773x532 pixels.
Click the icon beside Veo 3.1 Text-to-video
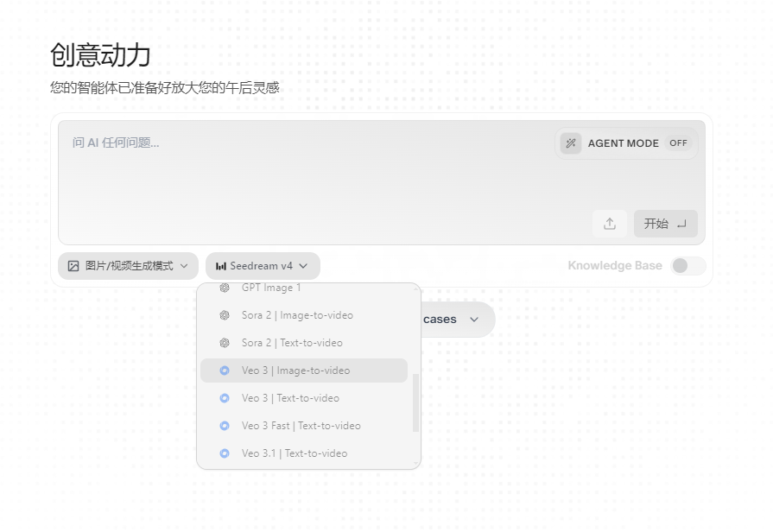click(225, 453)
